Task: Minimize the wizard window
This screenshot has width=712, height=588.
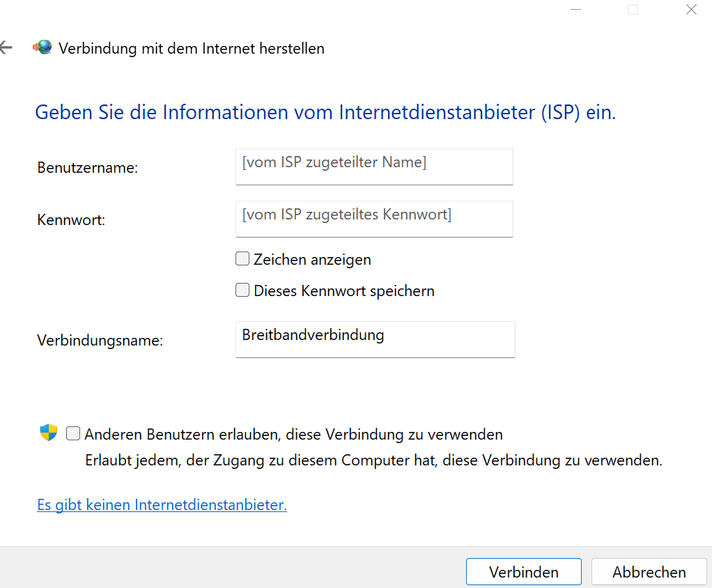Action: tap(575, 10)
